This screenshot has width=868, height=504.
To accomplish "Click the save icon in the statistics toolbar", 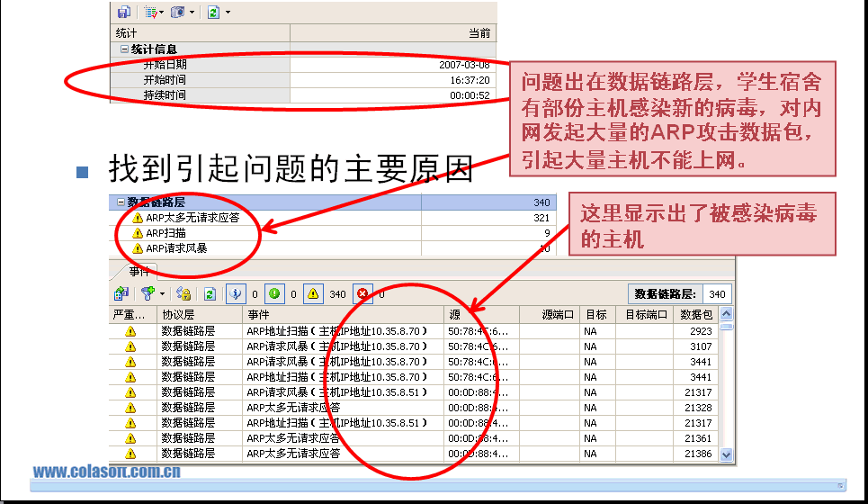I will click(124, 13).
